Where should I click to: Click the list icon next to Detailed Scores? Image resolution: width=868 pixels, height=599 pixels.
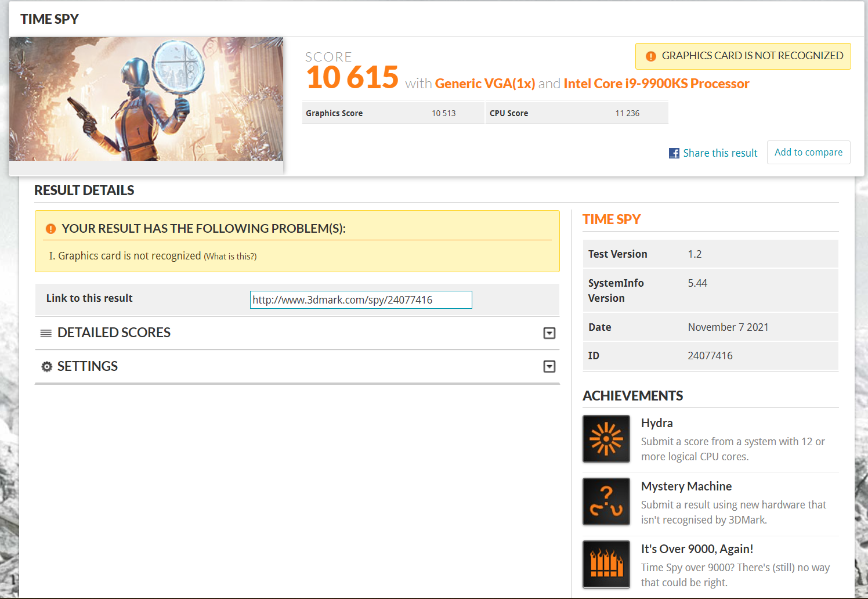(x=46, y=333)
